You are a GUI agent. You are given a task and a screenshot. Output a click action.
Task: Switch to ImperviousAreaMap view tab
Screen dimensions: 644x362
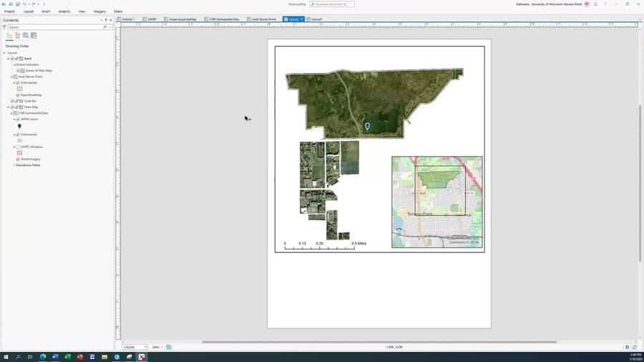(x=180, y=19)
